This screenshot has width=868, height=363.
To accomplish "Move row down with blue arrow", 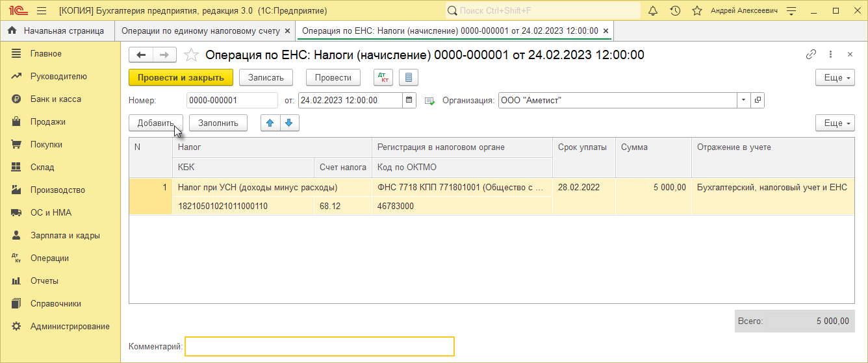I will tap(289, 123).
